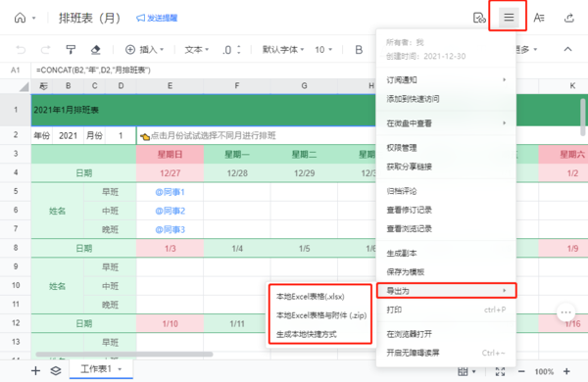
Task: Choose 权限管理 menu item
Action: click(x=446, y=148)
